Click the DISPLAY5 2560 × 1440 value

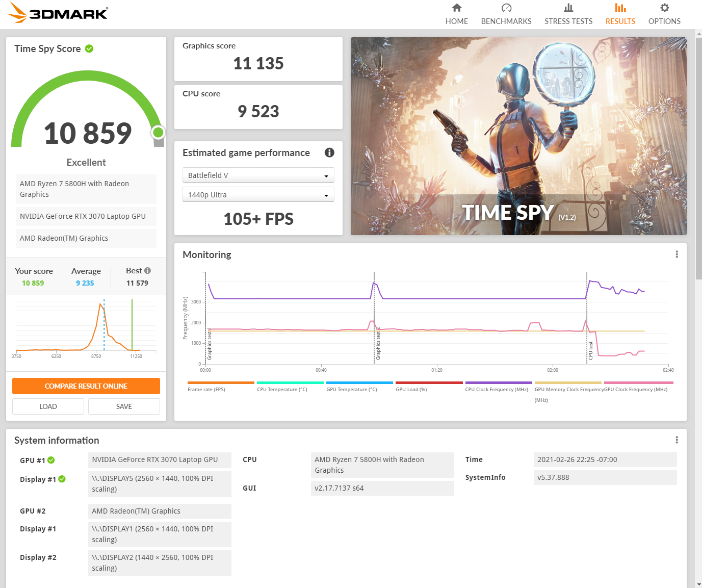(x=160, y=484)
